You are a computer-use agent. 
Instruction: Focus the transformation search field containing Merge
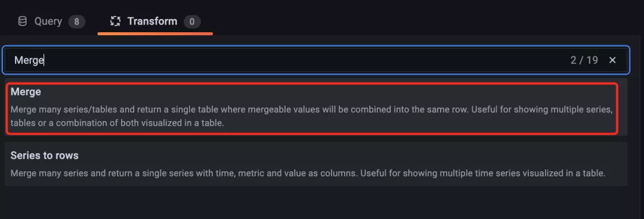click(315, 60)
